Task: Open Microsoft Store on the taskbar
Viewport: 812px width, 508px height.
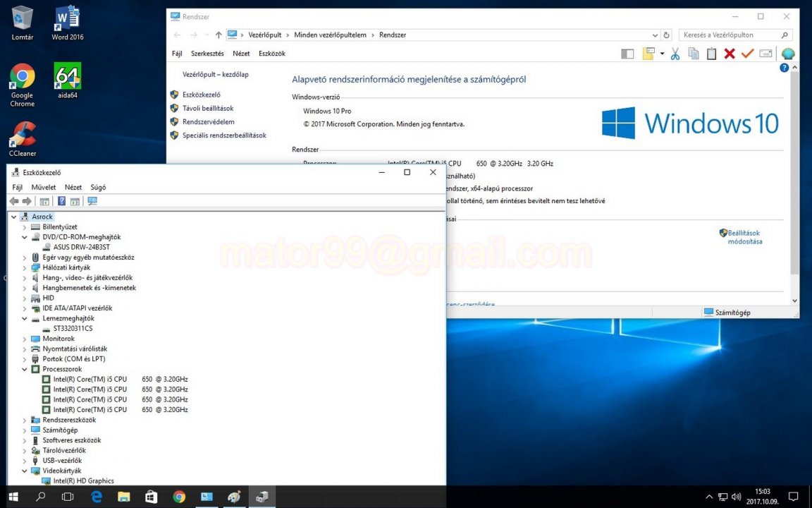Action: [x=152, y=497]
